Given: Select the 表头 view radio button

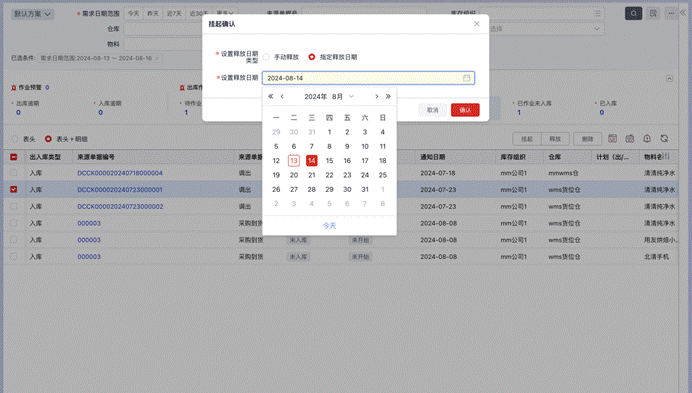Looking at the screenshot, I should tap(15, 139).
